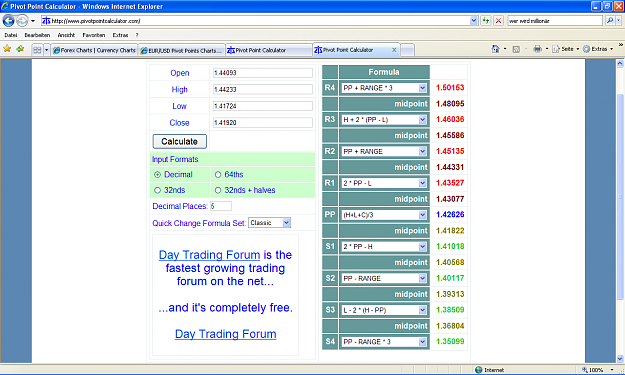Click the top Day Trading Forum link
This screenshot has width=625, height=375.
click(x=209, y=255)
